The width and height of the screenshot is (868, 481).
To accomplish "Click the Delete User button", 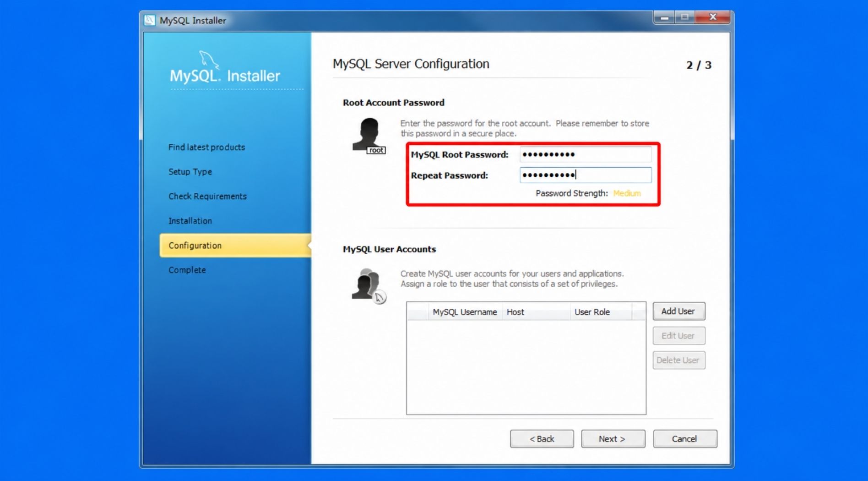I will pos(678,360).
